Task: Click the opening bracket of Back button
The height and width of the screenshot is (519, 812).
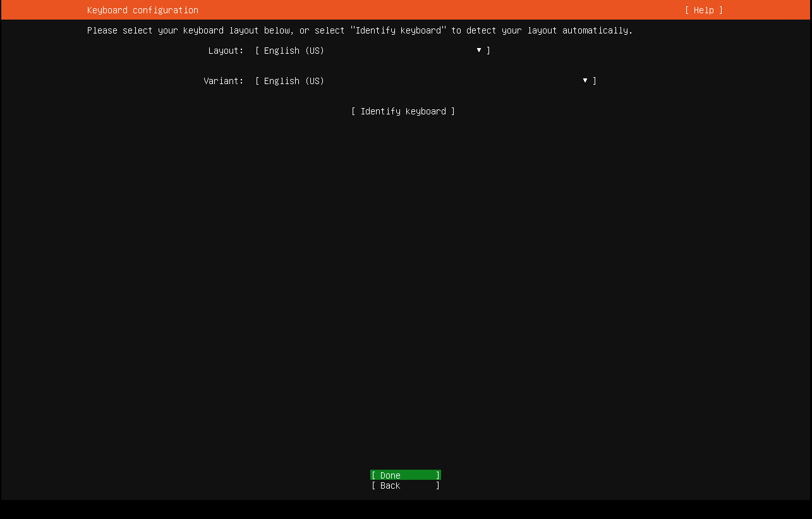Action: click(374, 485)
